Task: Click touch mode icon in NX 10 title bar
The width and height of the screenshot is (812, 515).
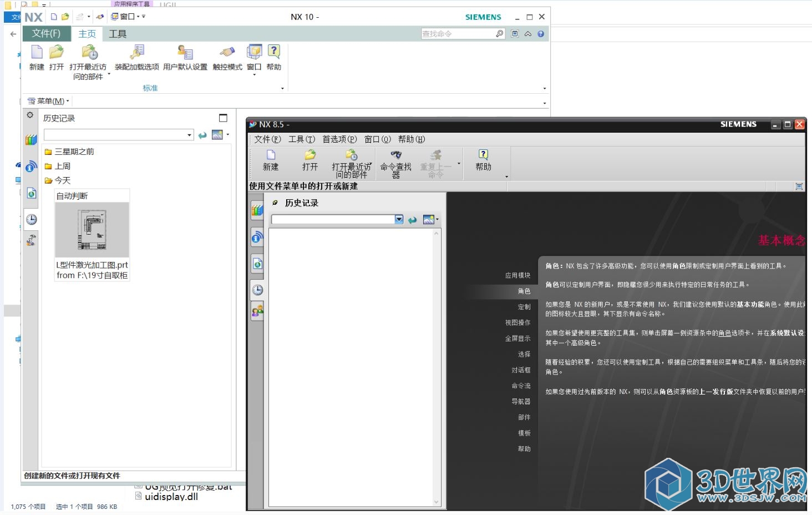Action: point(100,17)
